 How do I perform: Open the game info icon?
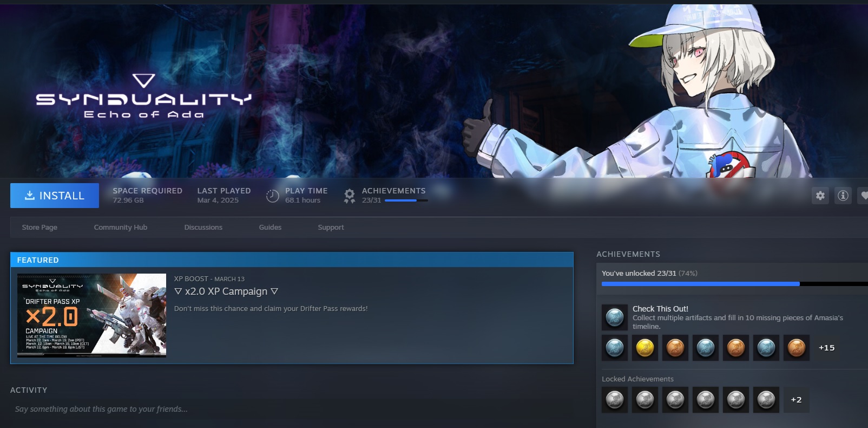click(x=843, y=196)
